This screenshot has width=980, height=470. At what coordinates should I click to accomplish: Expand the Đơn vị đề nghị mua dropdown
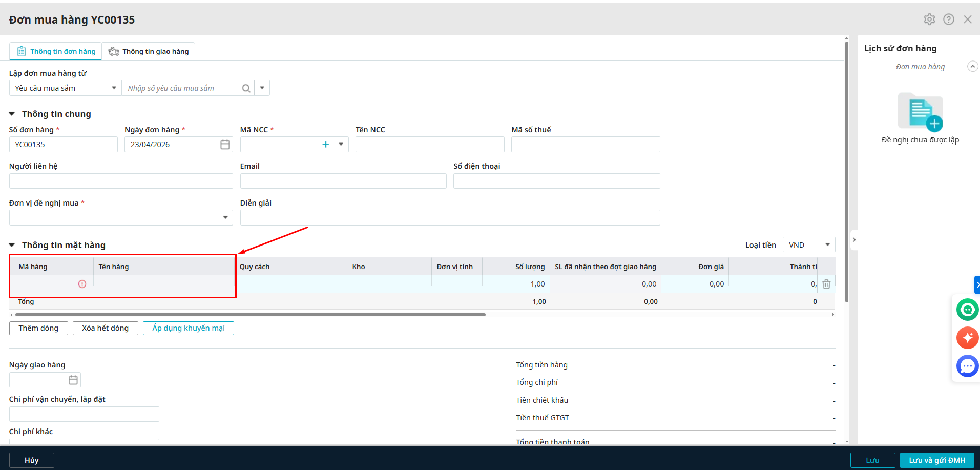pos(225,218)
